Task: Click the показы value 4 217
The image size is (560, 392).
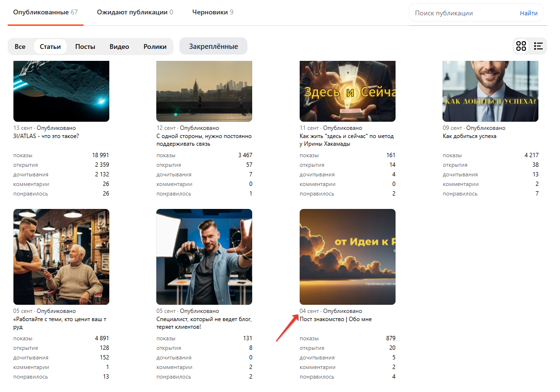Action: [531, 155]
